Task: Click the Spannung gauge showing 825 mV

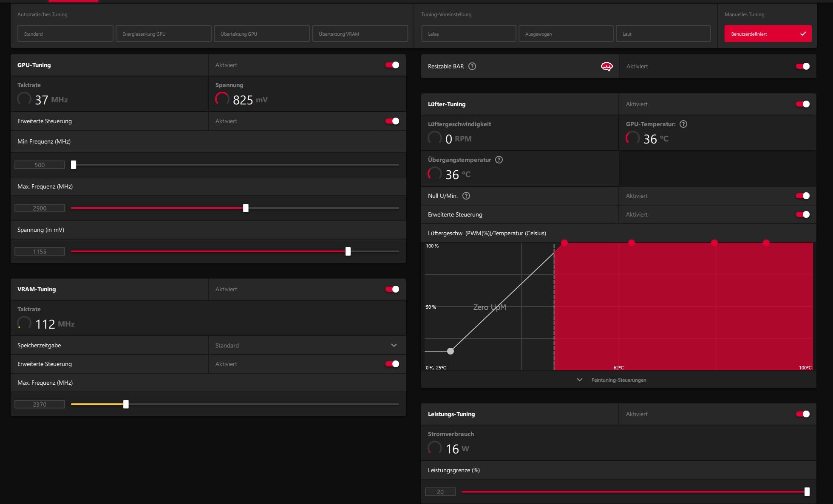Action: (222, 99)
